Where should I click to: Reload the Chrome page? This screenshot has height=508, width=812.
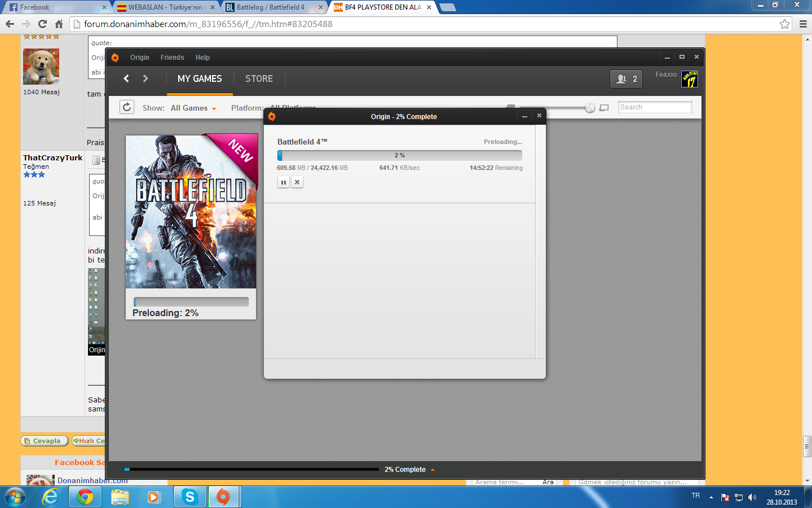(x=42, y=24)
